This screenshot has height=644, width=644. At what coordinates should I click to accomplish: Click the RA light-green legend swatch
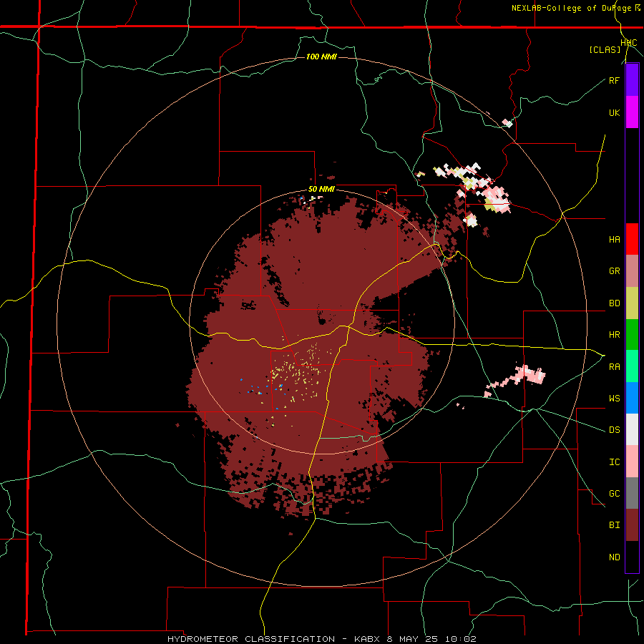[632, 366]
